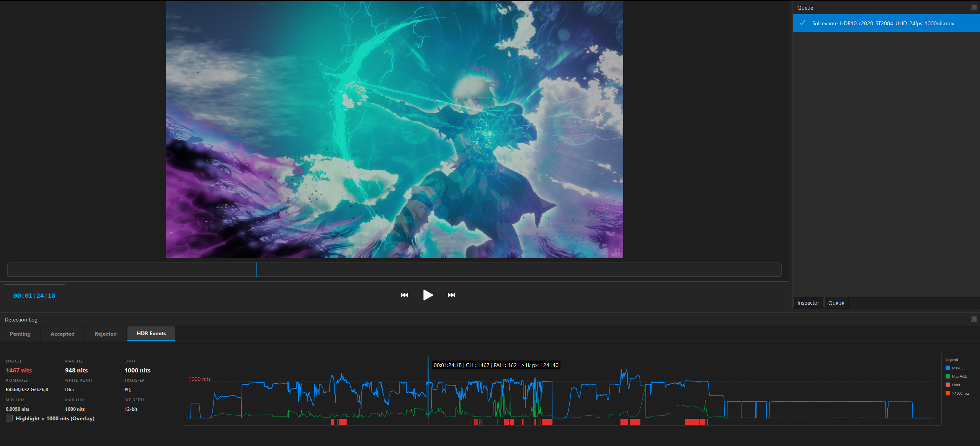Select the MaxCLL legend entry in the graph
Viewport: 980px width, 446px height.
[959, 367]
